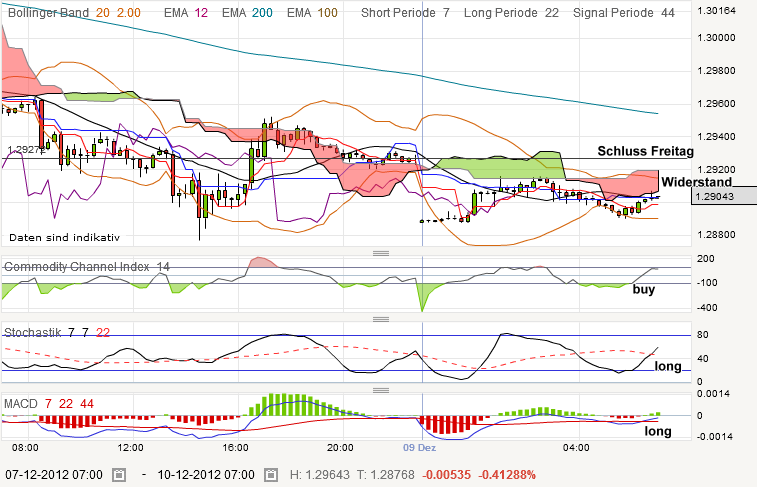Click the 1.30164 price axis label
The width and height of the screenshot is (757, 487).
(716, 11)
